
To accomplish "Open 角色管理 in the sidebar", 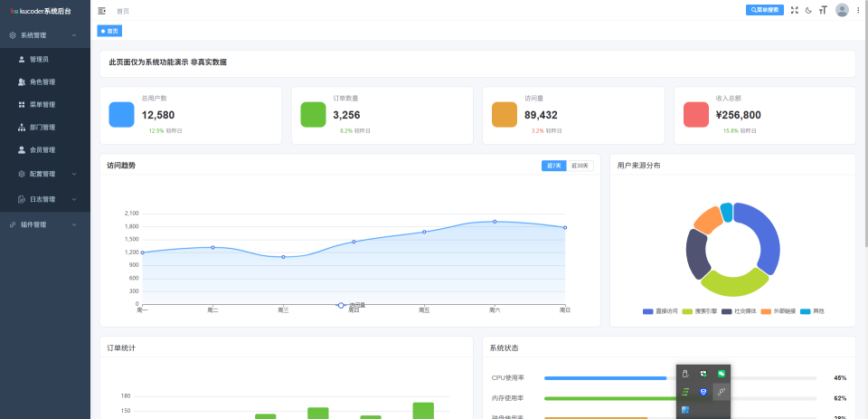I will (x=42, y=81).
